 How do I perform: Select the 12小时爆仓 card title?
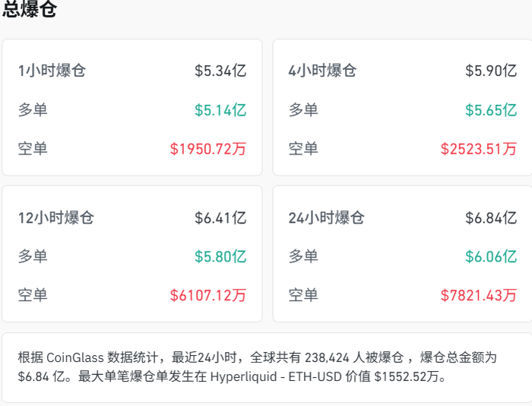[x=56, y=218]
